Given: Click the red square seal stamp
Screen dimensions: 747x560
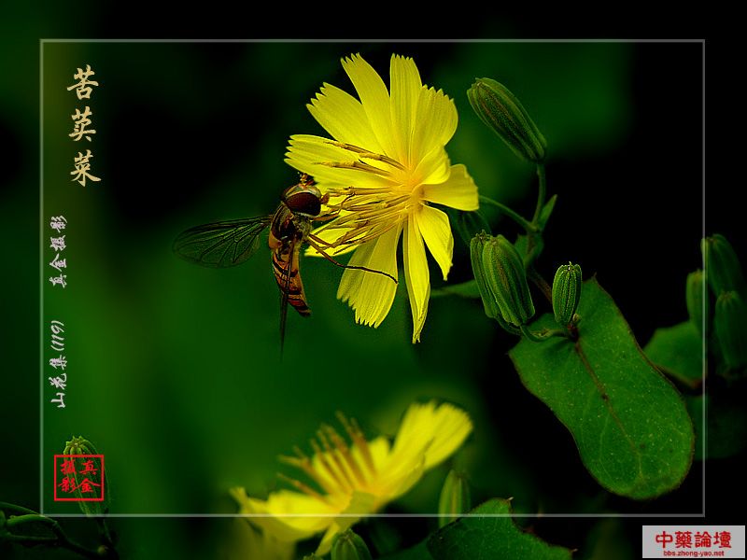Looking at the screenshot, I should 78,477.
